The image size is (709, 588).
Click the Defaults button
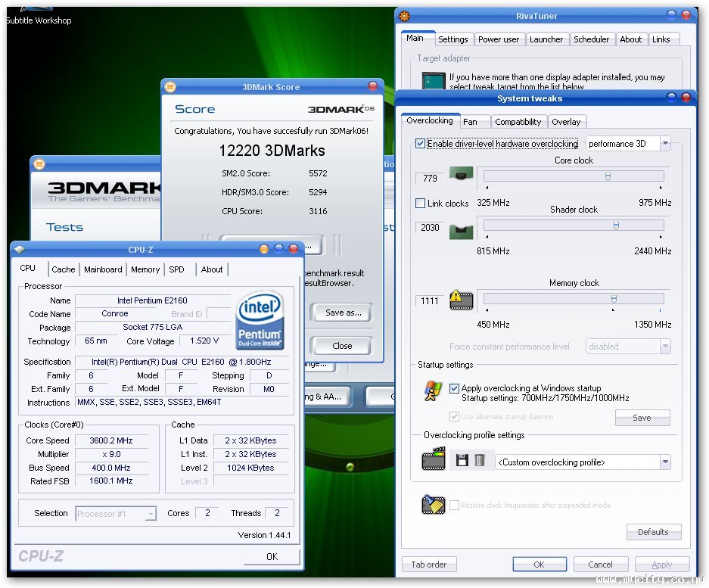coord(653,532)
